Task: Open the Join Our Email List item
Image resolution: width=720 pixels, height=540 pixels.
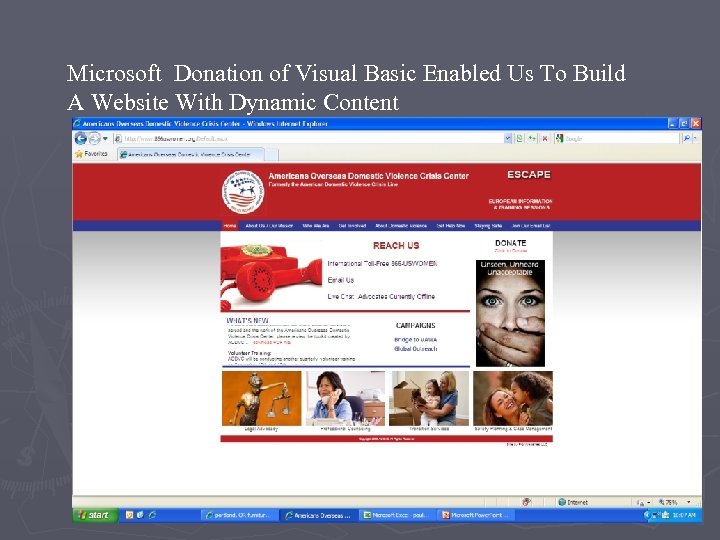Action: point(531,226)
